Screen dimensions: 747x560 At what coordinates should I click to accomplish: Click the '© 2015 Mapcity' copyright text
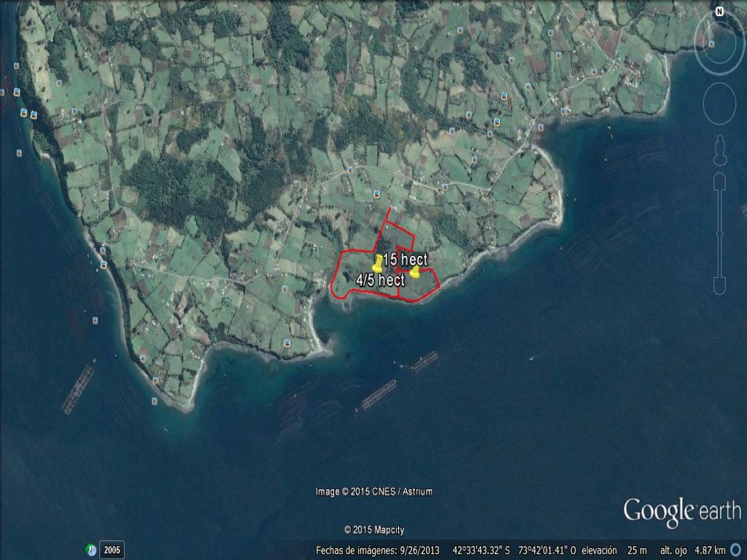pos(373,530)
